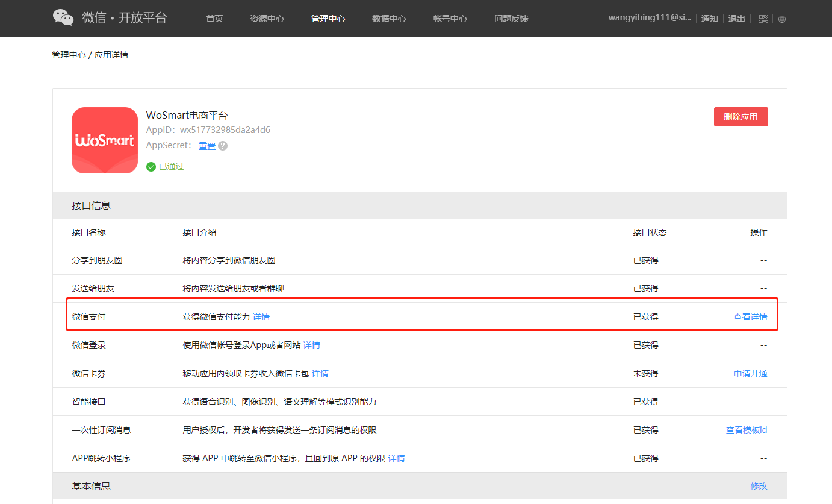Open 资源中心 in the top navigation
Screen dimensions: 832x504
[267, 19]
